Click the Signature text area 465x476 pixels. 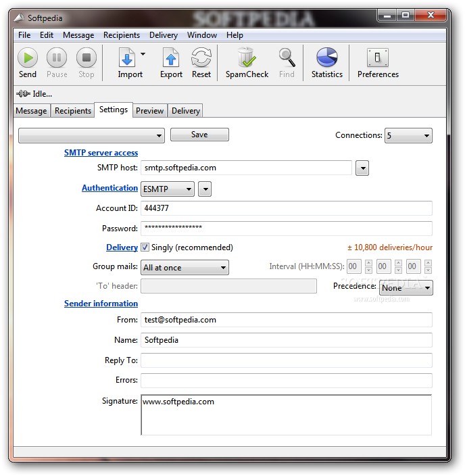[x=286, y=415]
